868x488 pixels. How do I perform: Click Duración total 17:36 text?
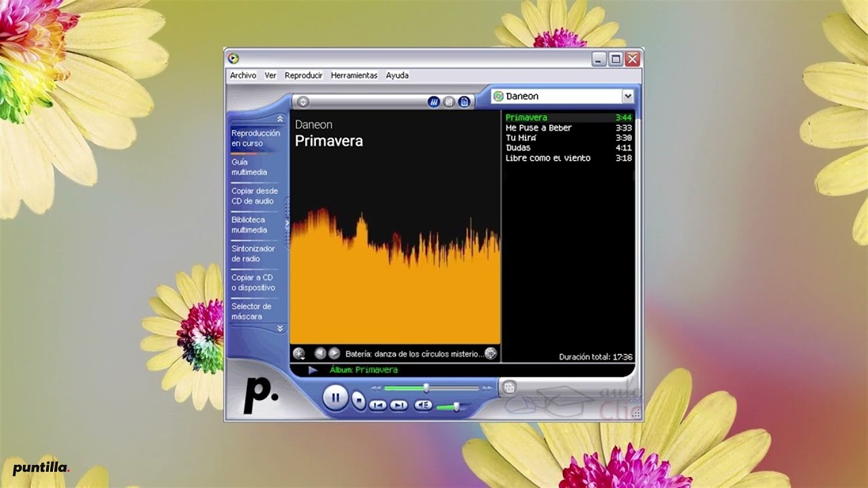595,357
